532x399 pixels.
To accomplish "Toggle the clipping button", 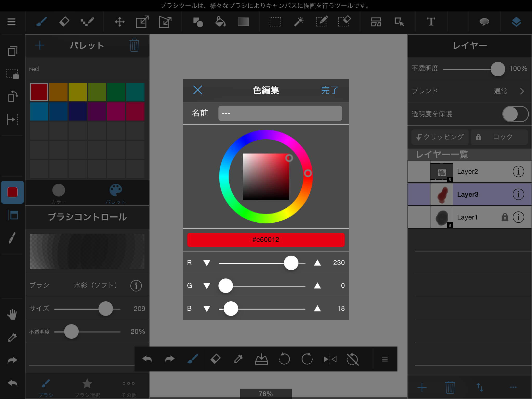I will [x=440, y=137].
